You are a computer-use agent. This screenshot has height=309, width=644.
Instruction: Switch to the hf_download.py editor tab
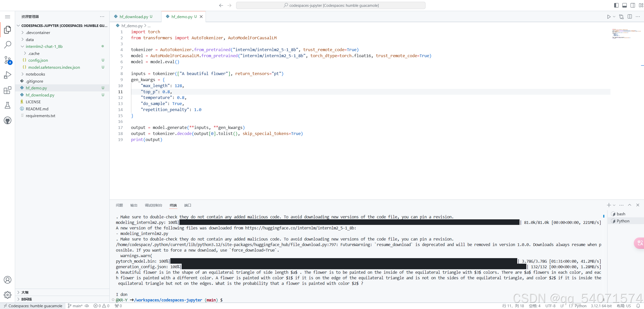tap(134, 17)
